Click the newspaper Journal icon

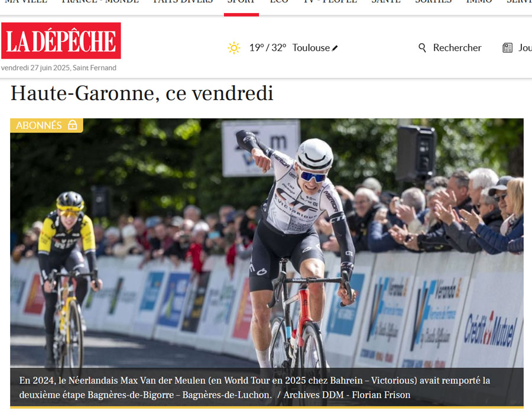tap(507, 48)
